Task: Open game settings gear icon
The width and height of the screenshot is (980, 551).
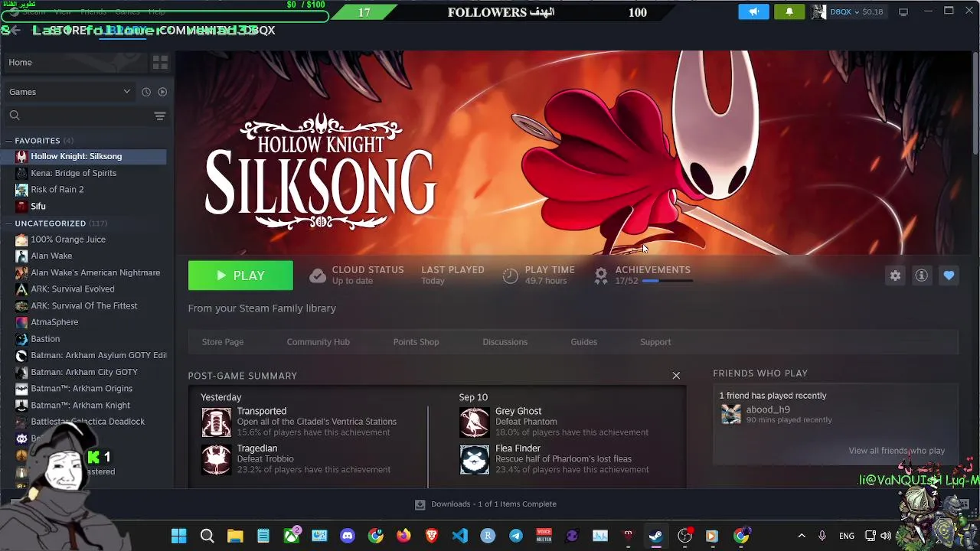Action: (x=895, y=275)
